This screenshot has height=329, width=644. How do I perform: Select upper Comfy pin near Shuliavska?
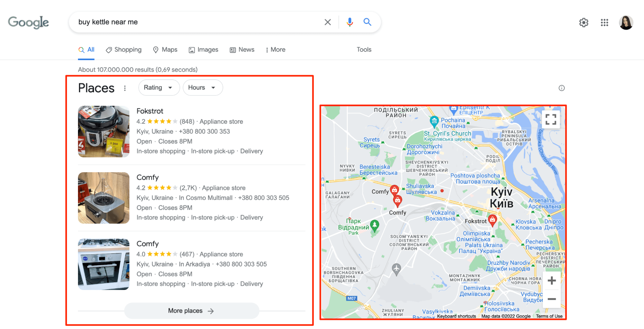(x=394, y=190)
